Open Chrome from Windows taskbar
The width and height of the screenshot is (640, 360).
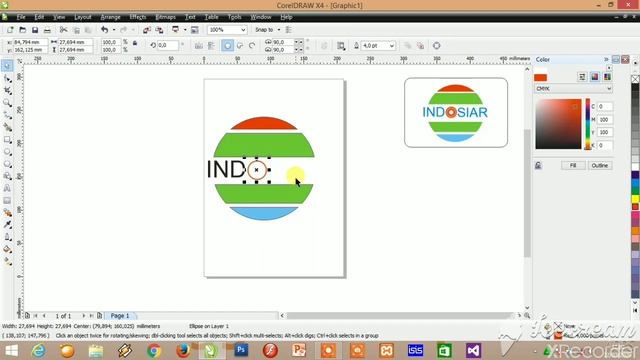[154, 350]
